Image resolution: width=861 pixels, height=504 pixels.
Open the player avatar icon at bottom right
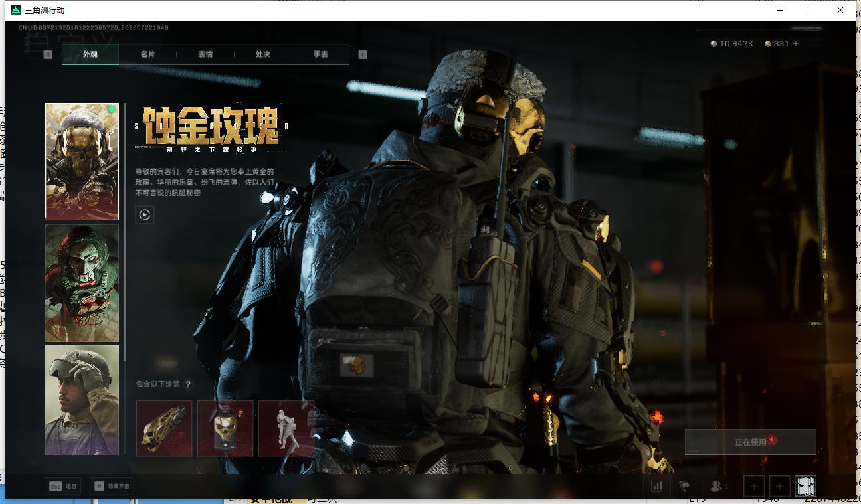(806, 486)
